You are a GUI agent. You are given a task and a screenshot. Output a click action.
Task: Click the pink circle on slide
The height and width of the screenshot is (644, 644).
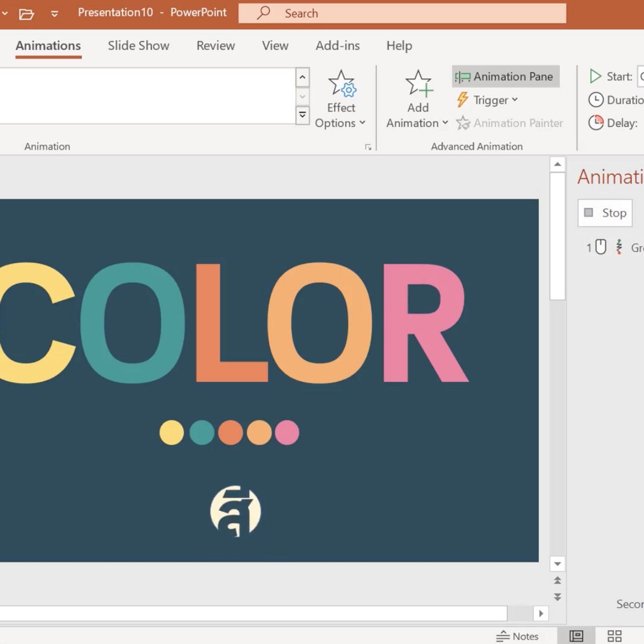tap(287, 433)
